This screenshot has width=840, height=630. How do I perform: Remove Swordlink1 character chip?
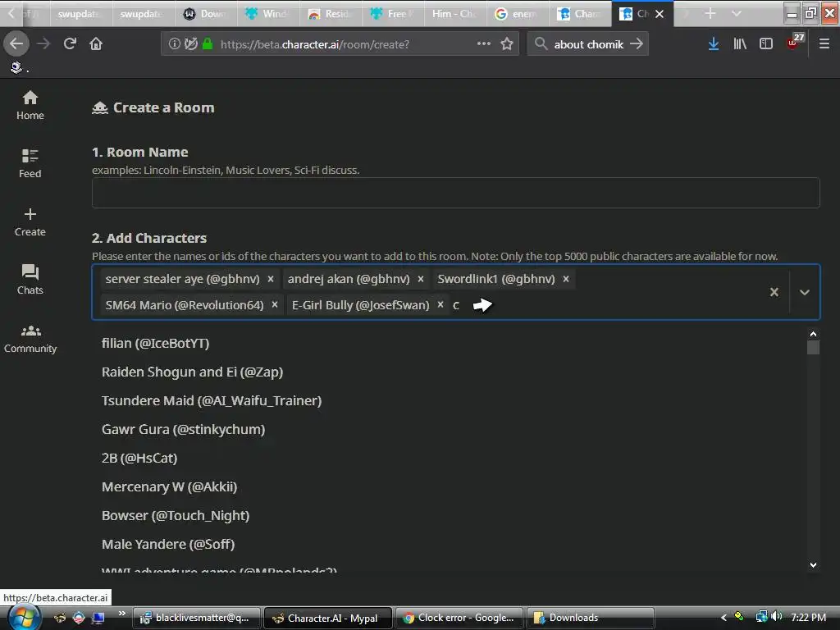click(566, 279)
